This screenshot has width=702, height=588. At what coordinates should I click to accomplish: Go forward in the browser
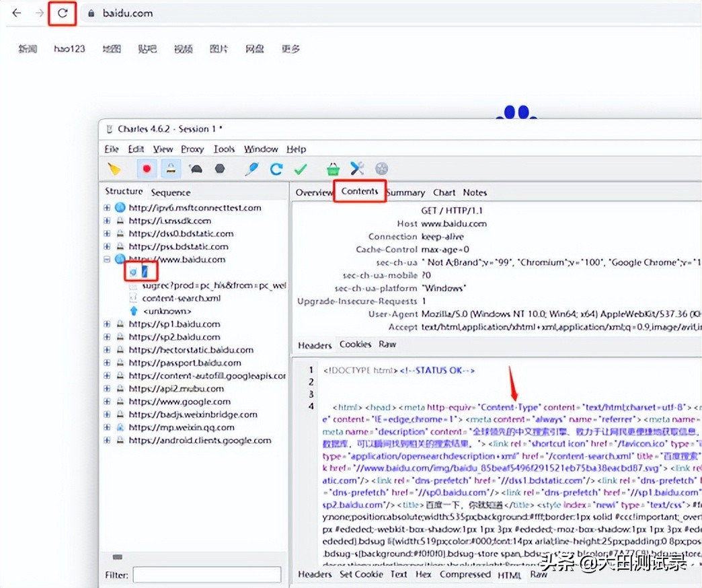[40, 13]
